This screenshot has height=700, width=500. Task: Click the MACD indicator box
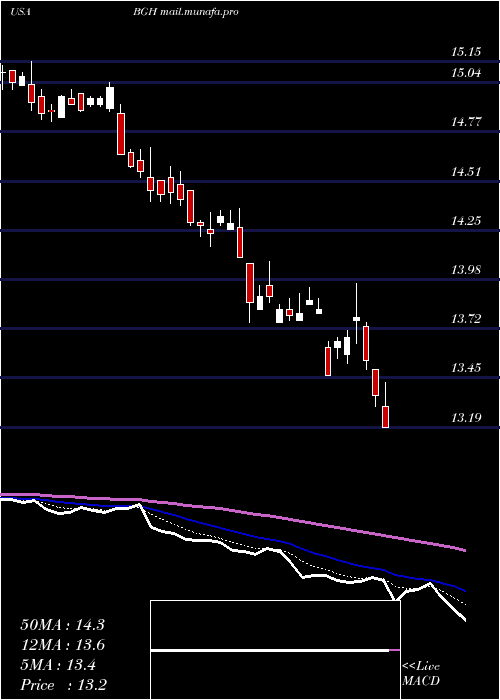pos(275,650)
